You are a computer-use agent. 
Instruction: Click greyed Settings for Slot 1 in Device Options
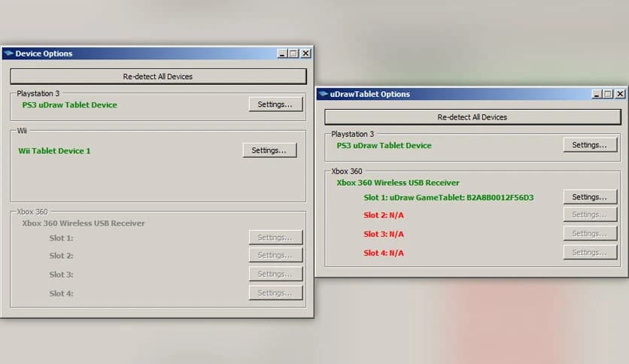pos(275,238)
